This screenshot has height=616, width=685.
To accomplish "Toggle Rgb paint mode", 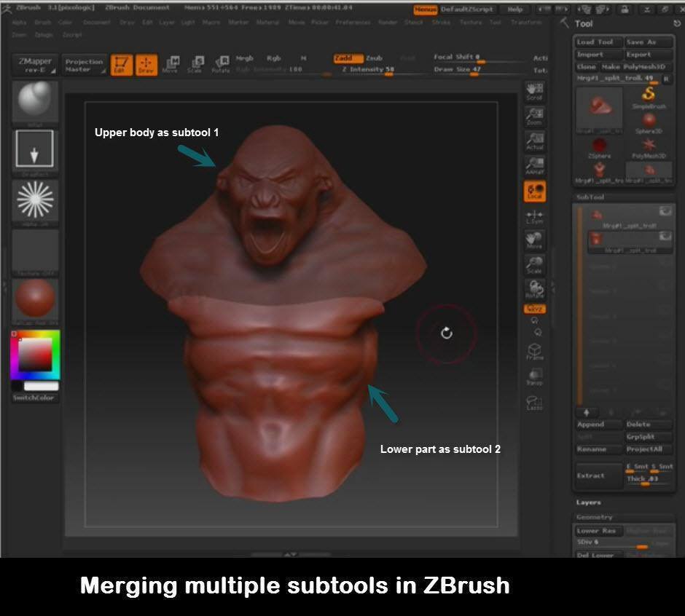I will pos(274,58).
